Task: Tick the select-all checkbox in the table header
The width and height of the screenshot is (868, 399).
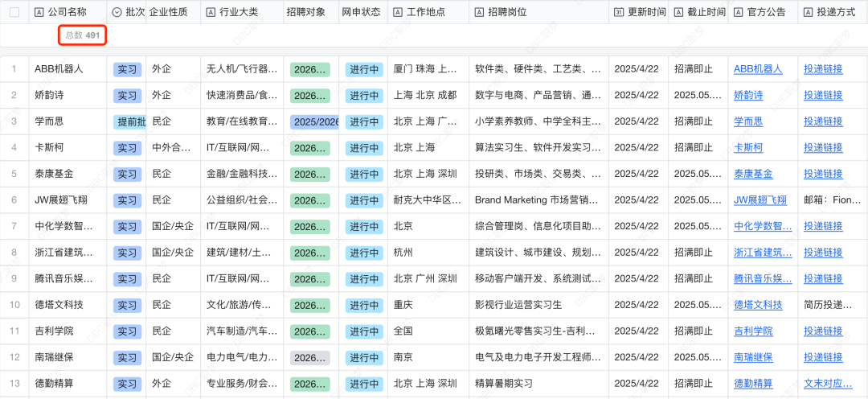Action: click(x=14, y=12)
